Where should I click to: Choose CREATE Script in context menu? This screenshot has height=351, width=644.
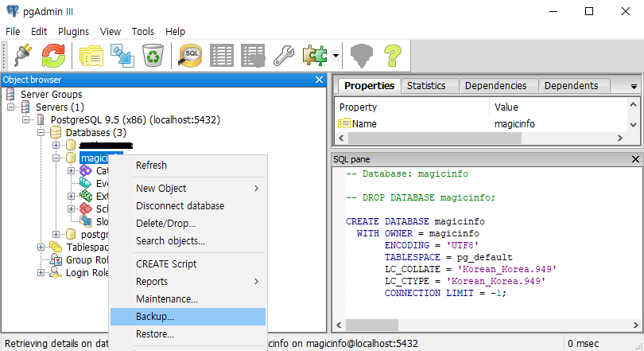pos(188,264)
